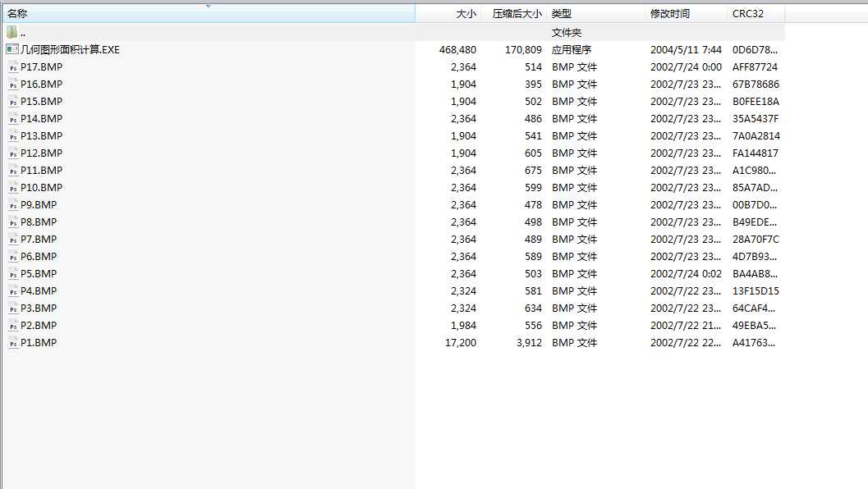Screen dimensions: 868x489
Task: Select the file name P10.BMP
Action: [42, 188]
